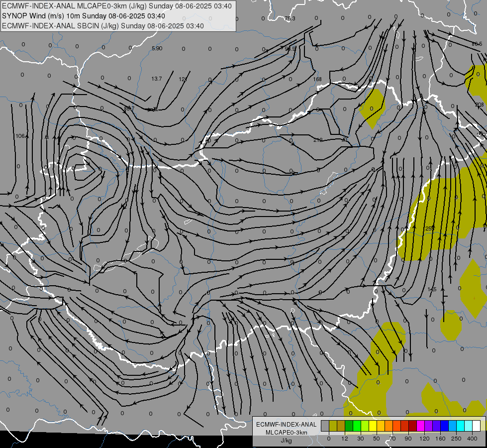
Task: Click the 'J/kg' unit label in the legend
Action: tap(287, 441)
